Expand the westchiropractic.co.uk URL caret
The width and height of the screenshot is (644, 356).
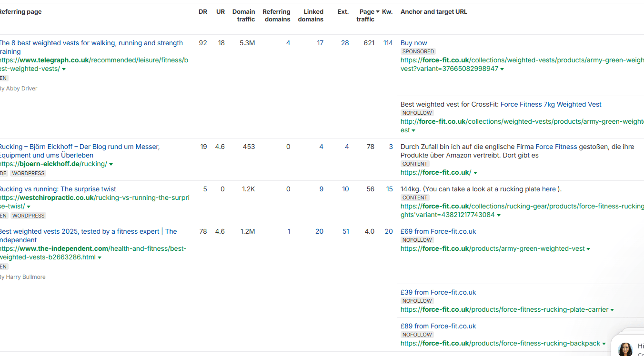(x=29, y=207)
